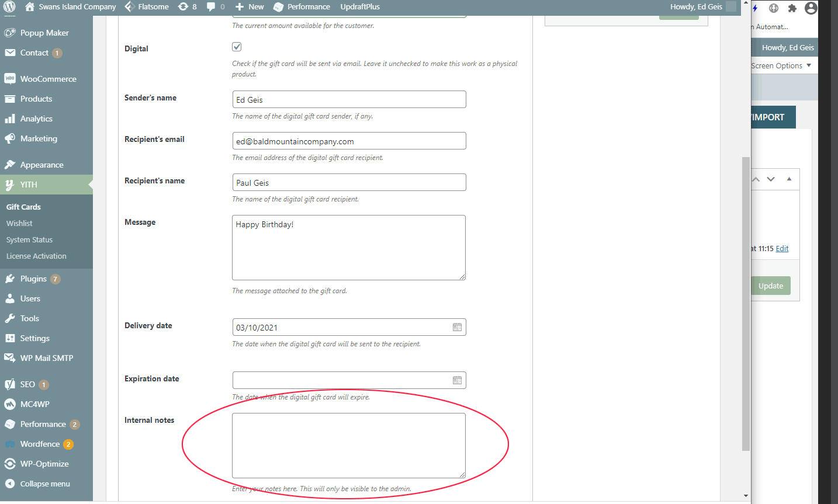Viewport: 838px width, 504px height.
Task: Open browser extensions puzzle icon
Action: click(792, 8)
